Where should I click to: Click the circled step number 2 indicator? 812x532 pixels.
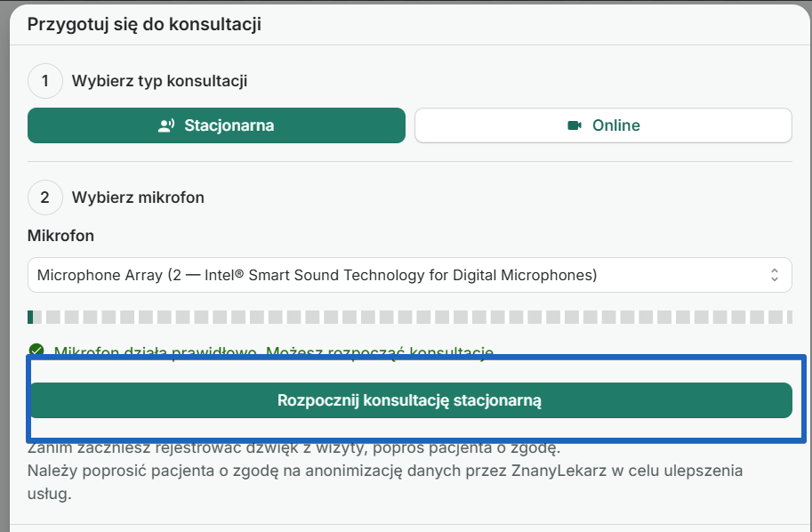[45, 197]
